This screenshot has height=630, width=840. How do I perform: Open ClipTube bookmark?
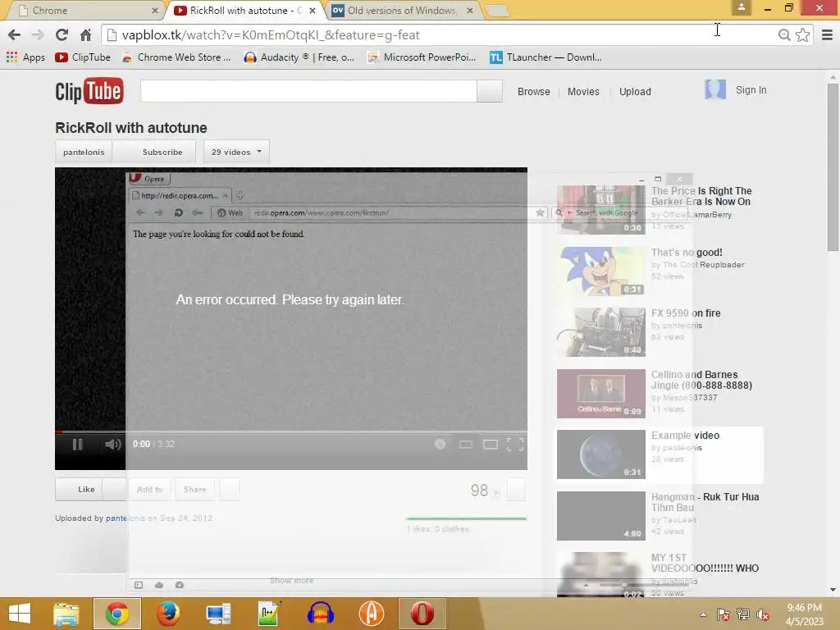coord(83,57)
